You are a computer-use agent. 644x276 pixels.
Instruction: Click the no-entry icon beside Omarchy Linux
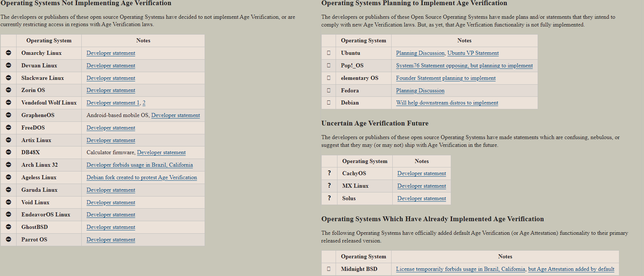(8, 53)
